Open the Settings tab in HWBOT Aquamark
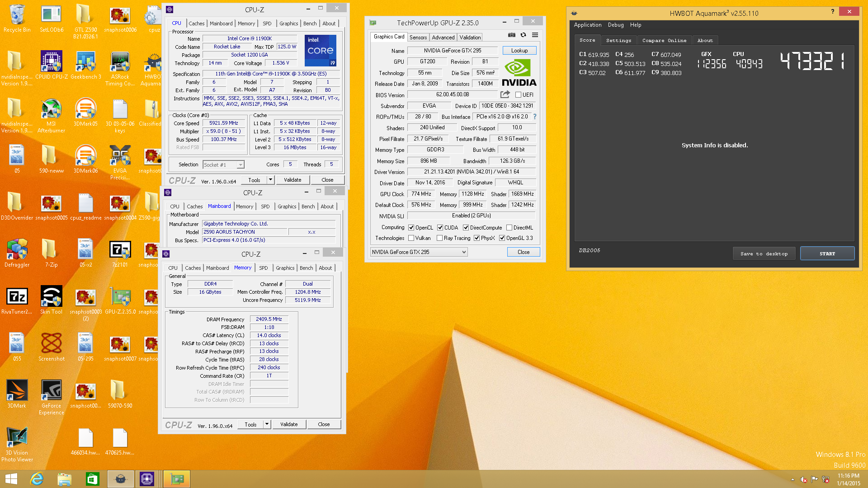 pos(618,40)
